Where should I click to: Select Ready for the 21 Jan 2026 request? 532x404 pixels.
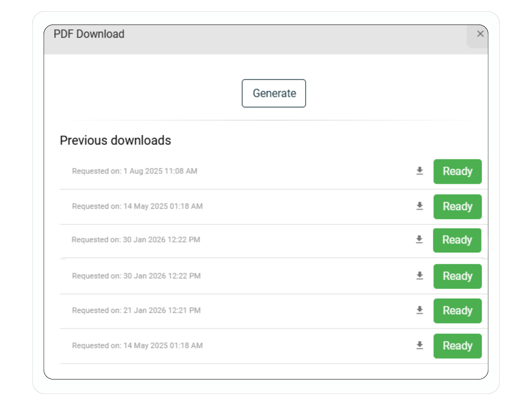point(457,311)
